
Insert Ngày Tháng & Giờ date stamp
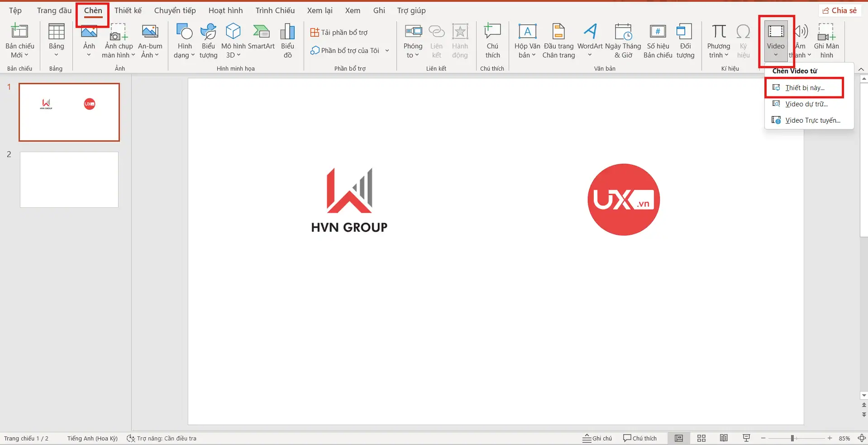[623, 41]
